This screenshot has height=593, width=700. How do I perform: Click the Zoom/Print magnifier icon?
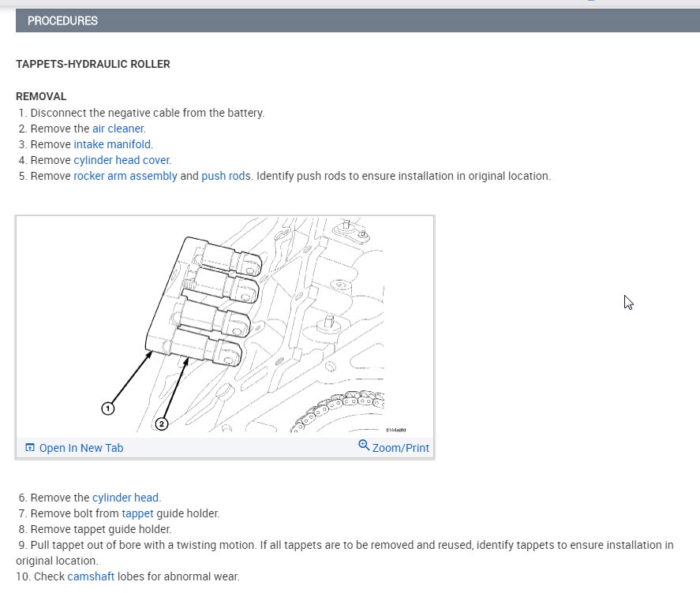364,446
